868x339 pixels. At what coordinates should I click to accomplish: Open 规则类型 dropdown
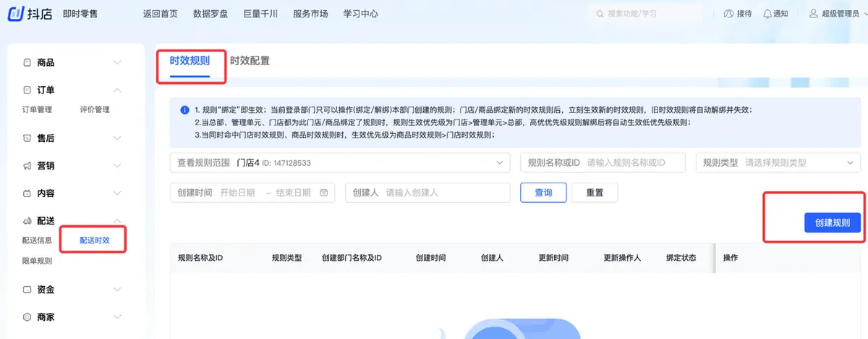(x=778, y=163)
